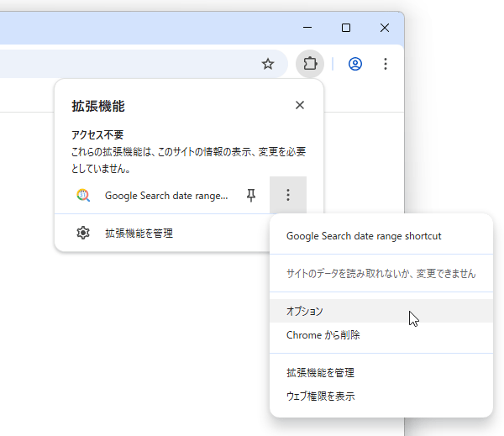Click the gear icon for 拡張機能を管理
Screen dimensions: 504x436
[83, 233]
